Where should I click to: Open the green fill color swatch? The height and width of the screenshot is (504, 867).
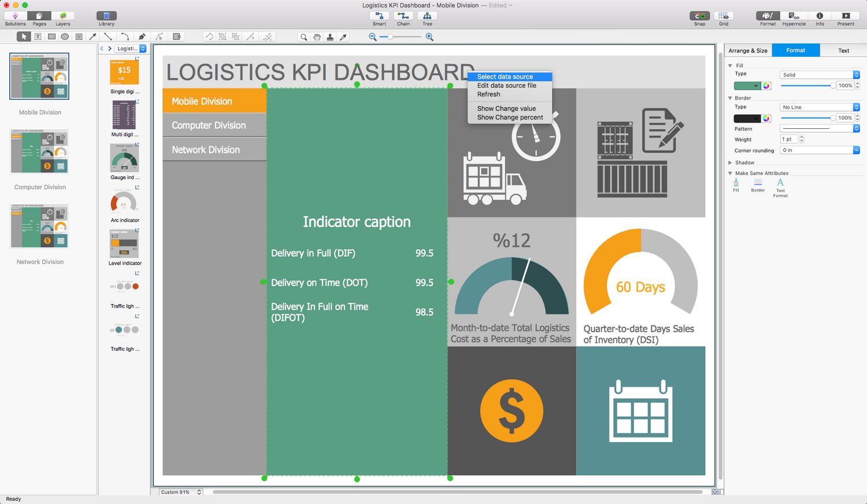tap(747, 86)
